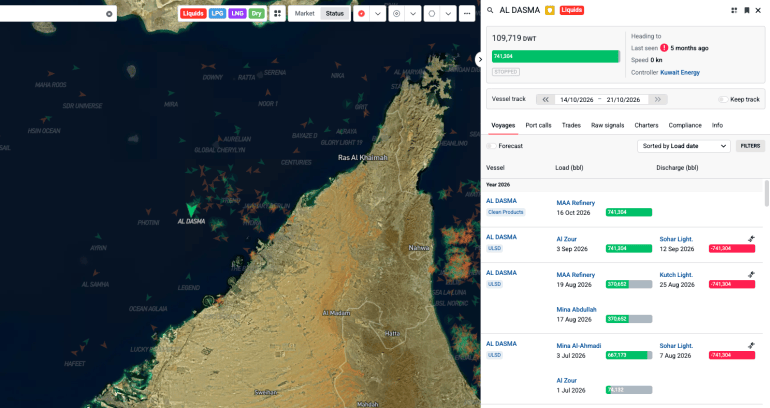Viewport: 770px width, 408px height.
Task: Toggle the LPG filter chip
Action: [x=217, y=14]
